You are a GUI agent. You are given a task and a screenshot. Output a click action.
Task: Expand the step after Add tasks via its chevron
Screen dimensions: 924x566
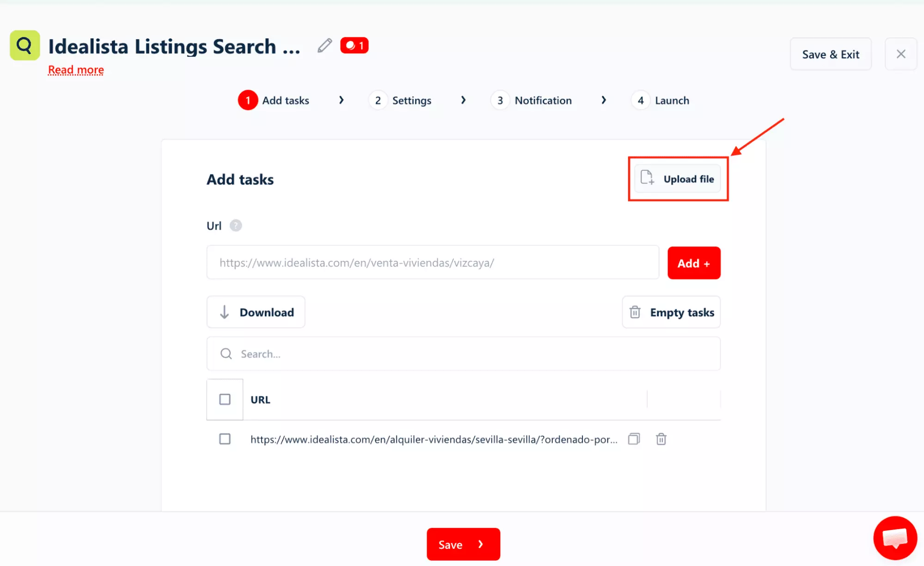(342, 100)
